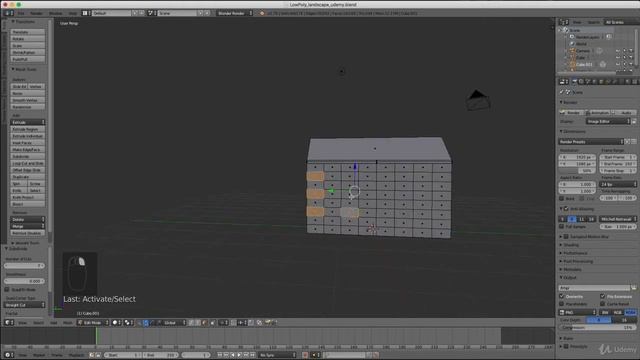
Task: Open the Window menu
Action: coord(56,13)
